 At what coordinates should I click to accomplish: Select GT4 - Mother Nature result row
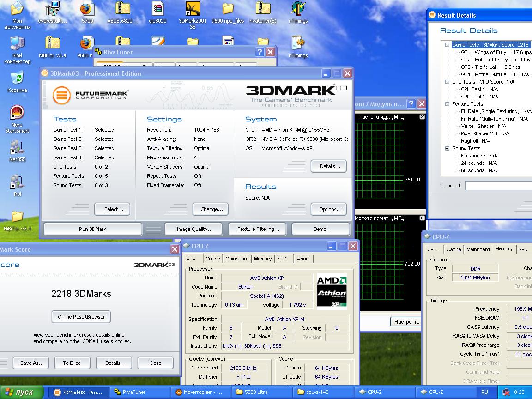pyautogui.click(x=495, y=74)
